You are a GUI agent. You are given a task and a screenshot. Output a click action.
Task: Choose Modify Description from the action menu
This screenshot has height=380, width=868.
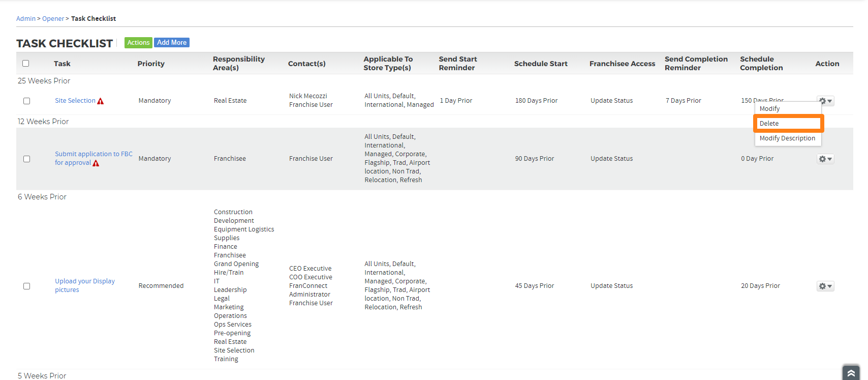[788, 138]
